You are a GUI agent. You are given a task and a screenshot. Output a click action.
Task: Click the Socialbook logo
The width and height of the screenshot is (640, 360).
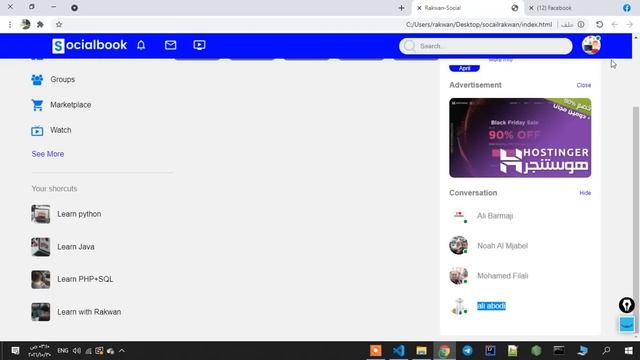[89, 45]
